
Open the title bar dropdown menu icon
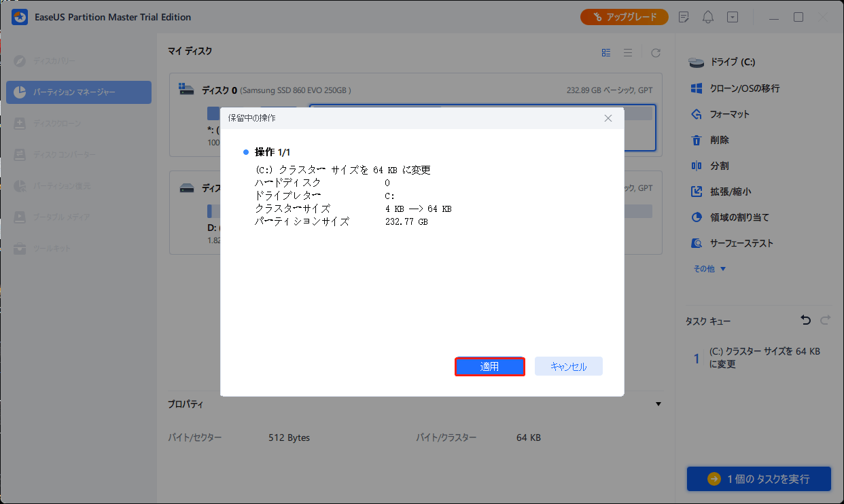pyautogui.click(x=732, y=17)
